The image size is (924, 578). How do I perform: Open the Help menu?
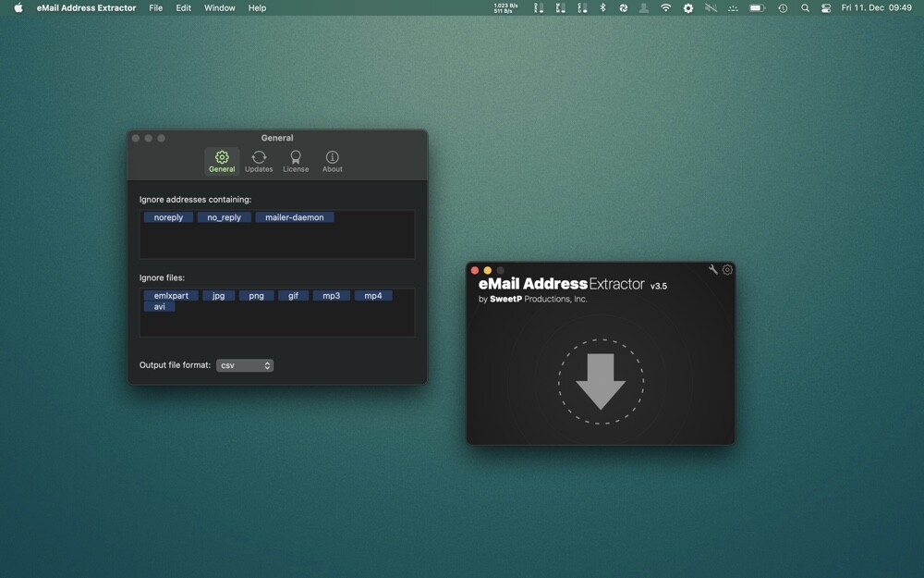tap(257, 7)
